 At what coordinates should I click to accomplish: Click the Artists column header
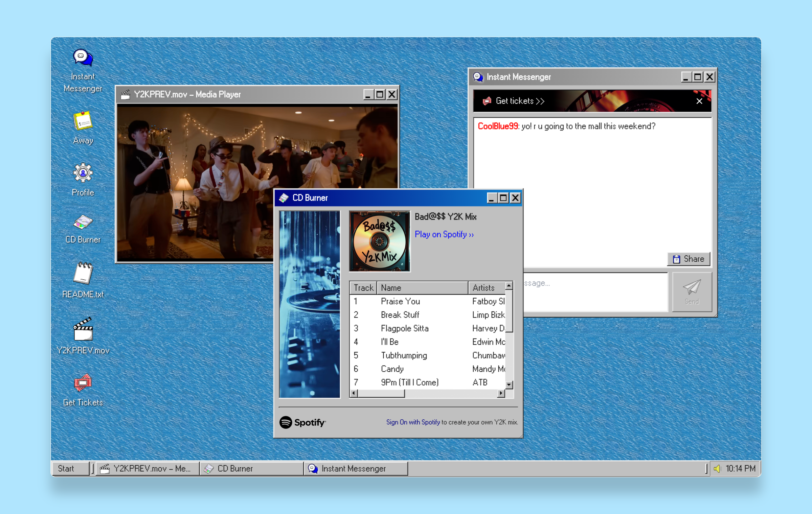pyautogui.click(x=487, y=288)
